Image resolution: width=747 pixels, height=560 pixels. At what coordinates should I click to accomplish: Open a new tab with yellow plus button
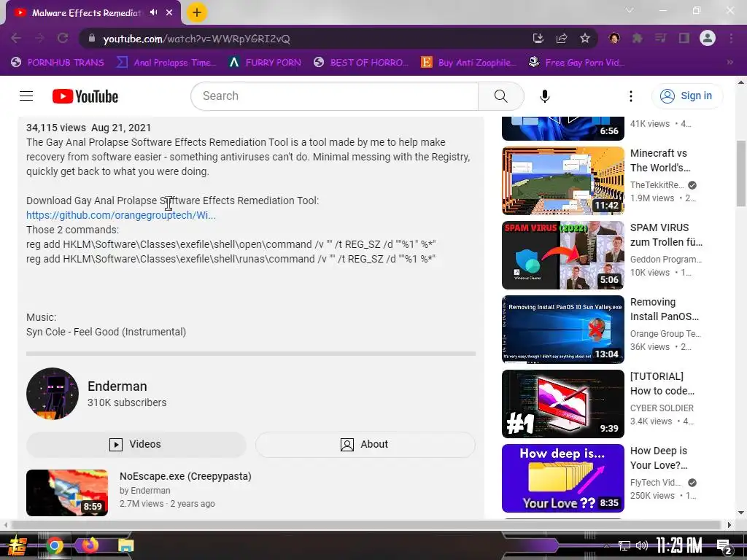[197, 12]
